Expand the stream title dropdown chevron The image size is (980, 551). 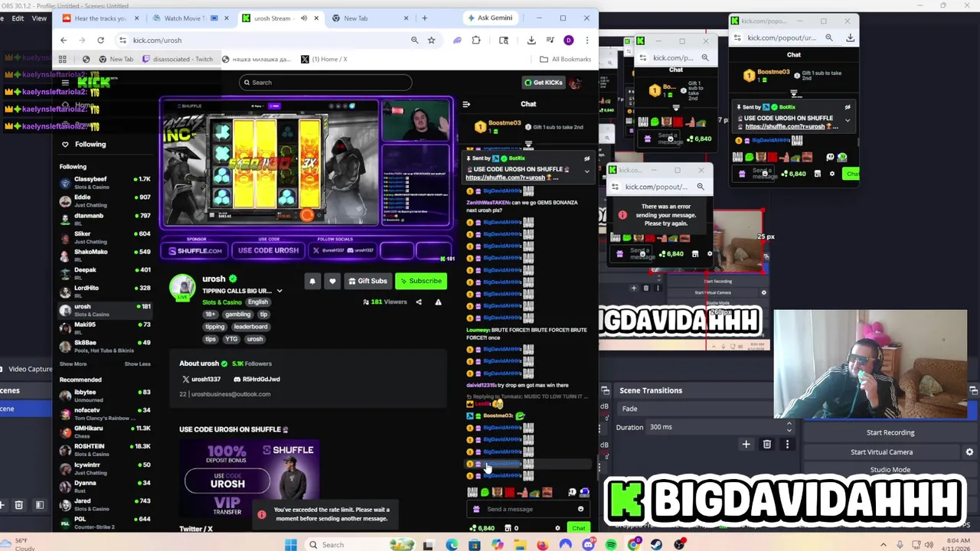click(279, 291)
